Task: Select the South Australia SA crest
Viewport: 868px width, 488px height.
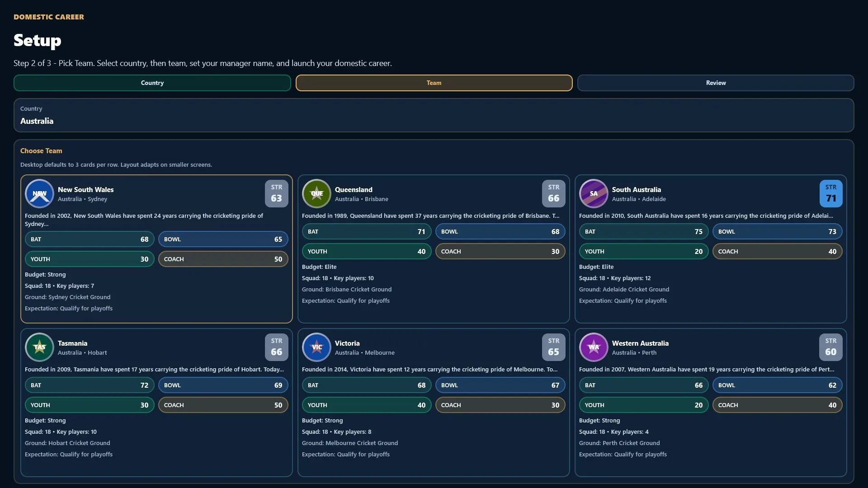Action: click(594, 194)
